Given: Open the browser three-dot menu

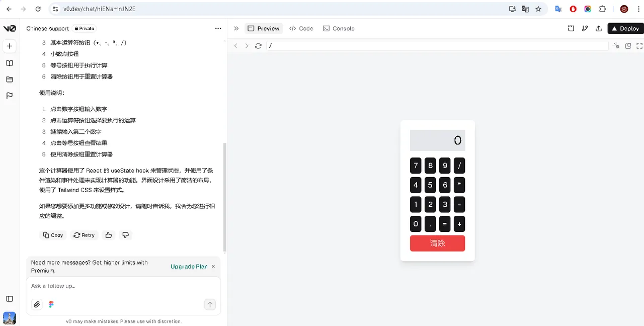Looking at the screenshot, I should [x=638, y=9].
